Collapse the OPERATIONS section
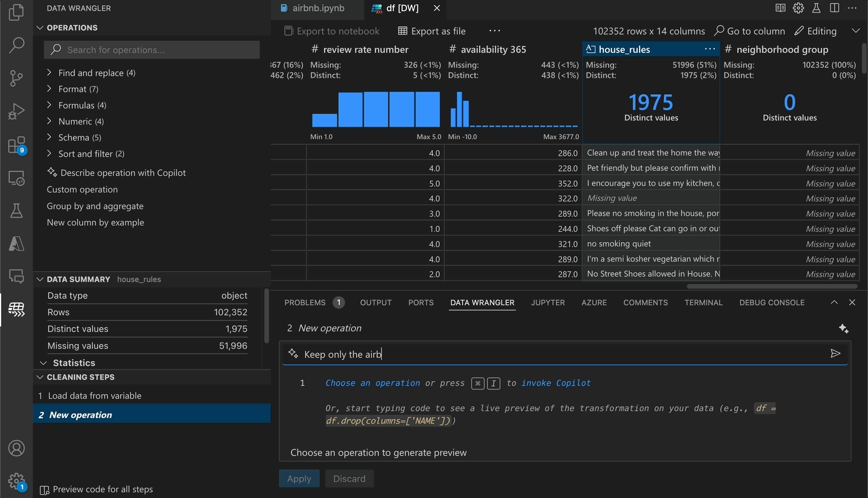Screen dimensions: 868x498 pos(67,28)
